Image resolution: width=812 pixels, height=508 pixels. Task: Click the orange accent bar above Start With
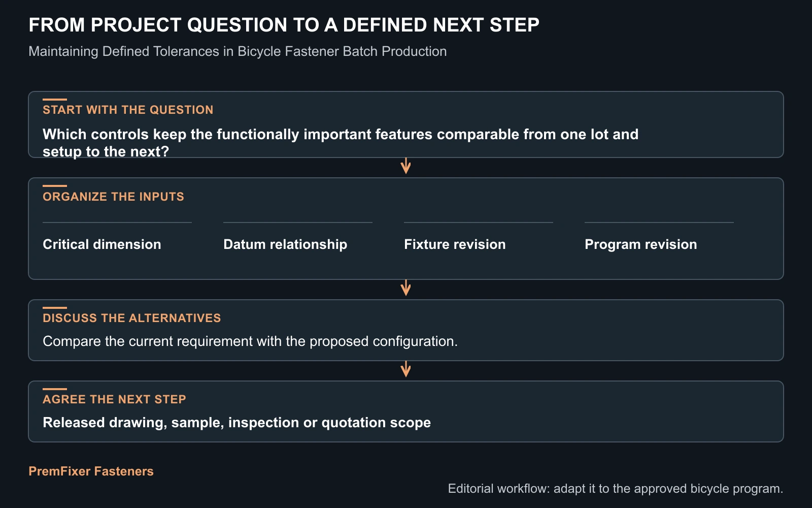55,100
